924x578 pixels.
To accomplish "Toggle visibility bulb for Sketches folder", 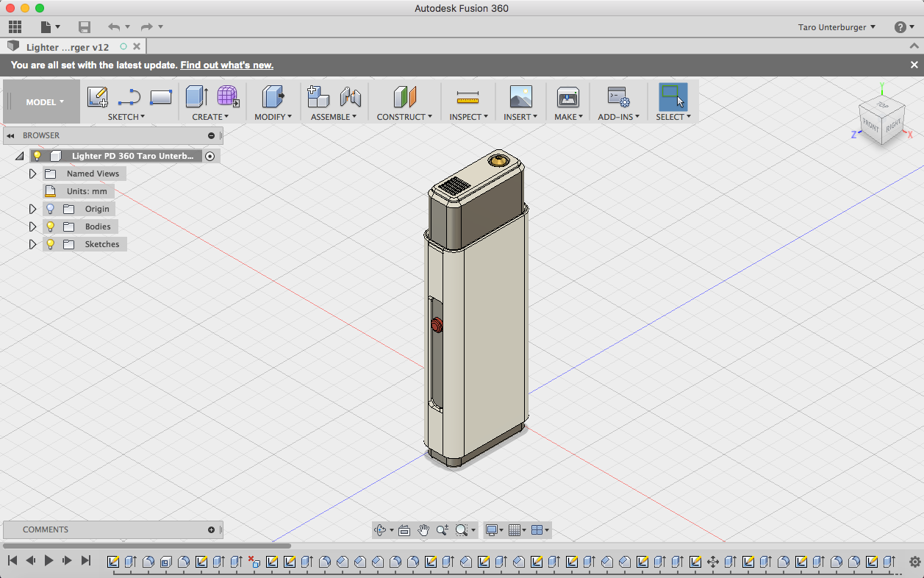I will (x=51, y=244).
